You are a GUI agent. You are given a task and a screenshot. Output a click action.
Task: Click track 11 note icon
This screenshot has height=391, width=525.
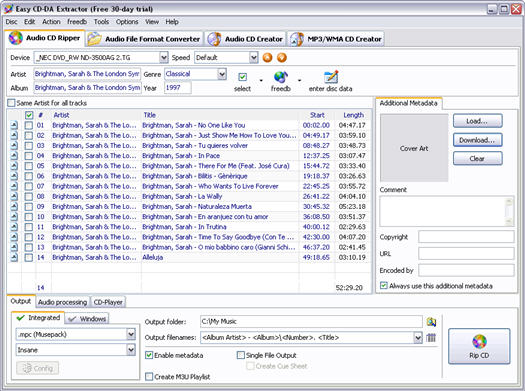(x=14, y=227)
